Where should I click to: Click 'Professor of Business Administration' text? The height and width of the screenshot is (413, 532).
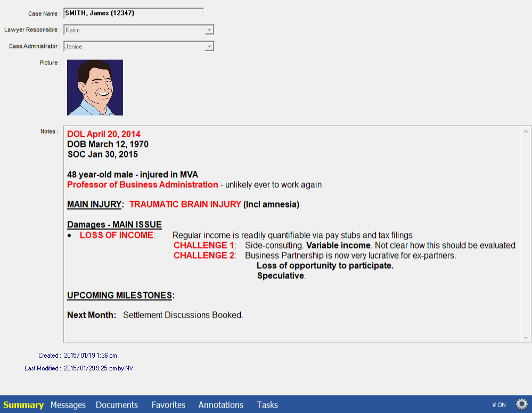143,185
